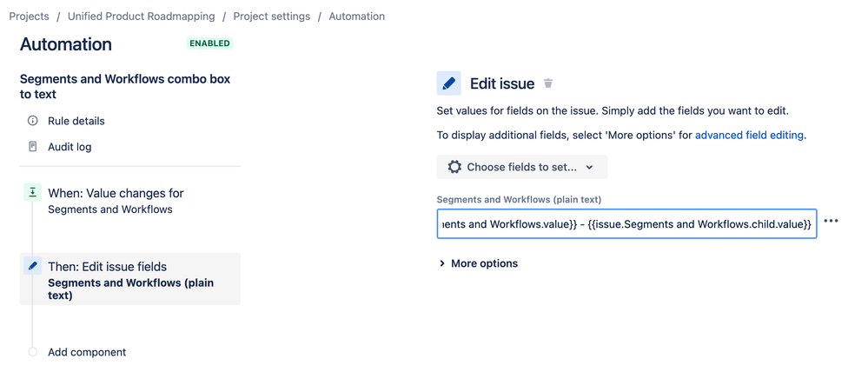Click the green trigger icon for When
Image resolution: width=868 pixels, height=372 pixels.
point(33,192)
